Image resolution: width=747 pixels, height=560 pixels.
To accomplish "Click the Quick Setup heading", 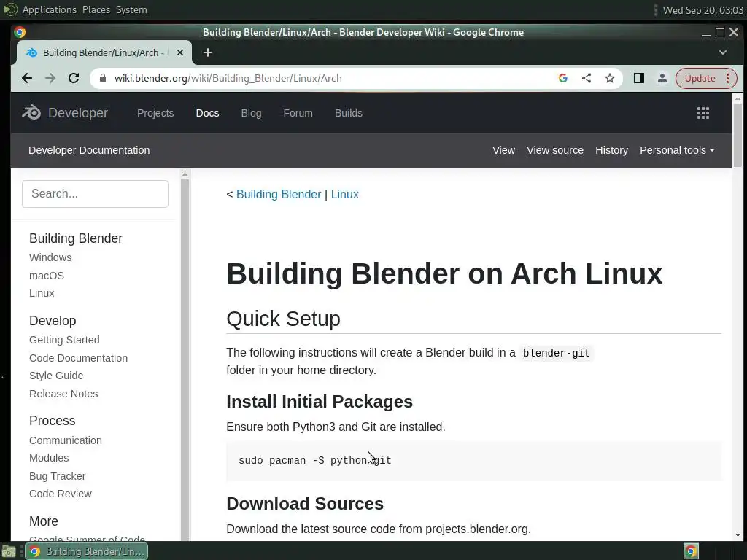I will click(x=283, y=319).
